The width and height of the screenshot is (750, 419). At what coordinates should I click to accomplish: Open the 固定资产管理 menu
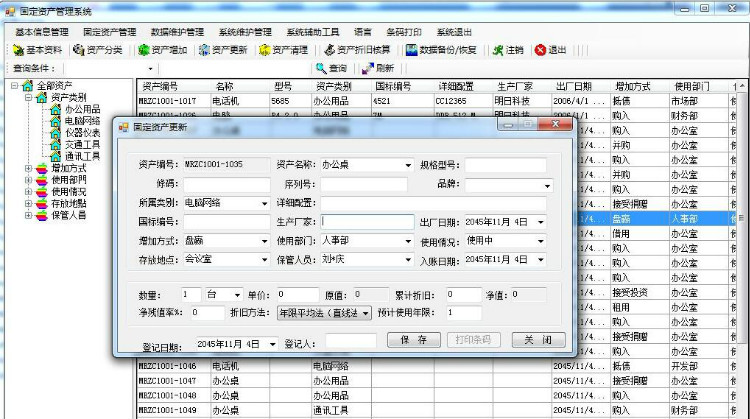[x=102, y=31]
